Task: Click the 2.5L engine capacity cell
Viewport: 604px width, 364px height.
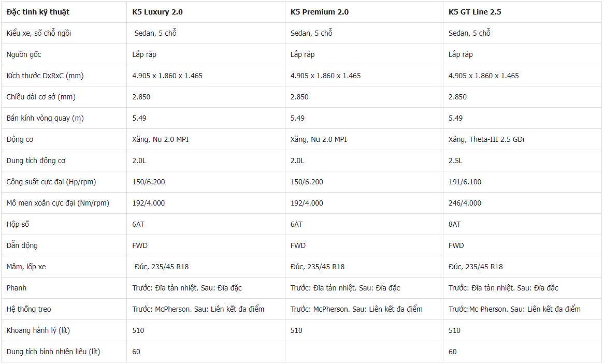Action: pyautogui.click(x=522, y=160)
